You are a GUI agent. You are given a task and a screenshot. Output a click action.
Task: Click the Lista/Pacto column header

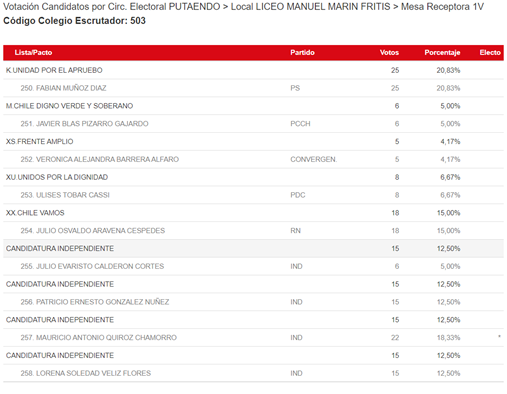pyautogui.click(x=33, y=53)
